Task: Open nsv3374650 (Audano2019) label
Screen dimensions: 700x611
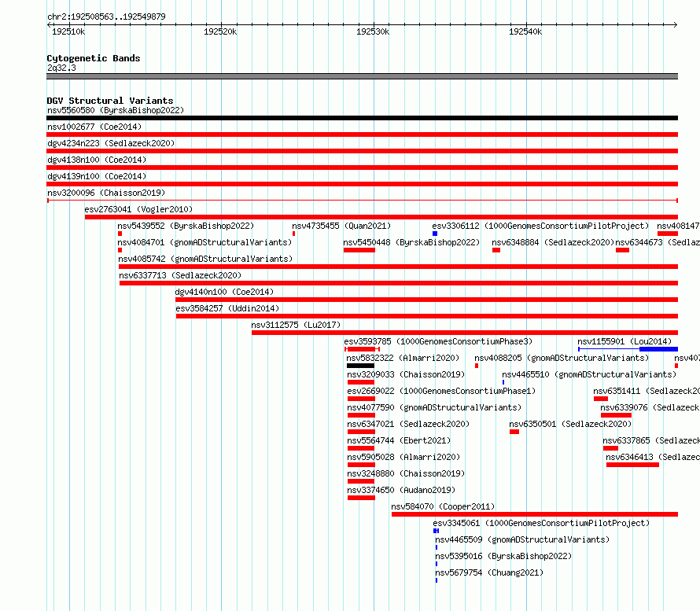Action: coord(401,490)
